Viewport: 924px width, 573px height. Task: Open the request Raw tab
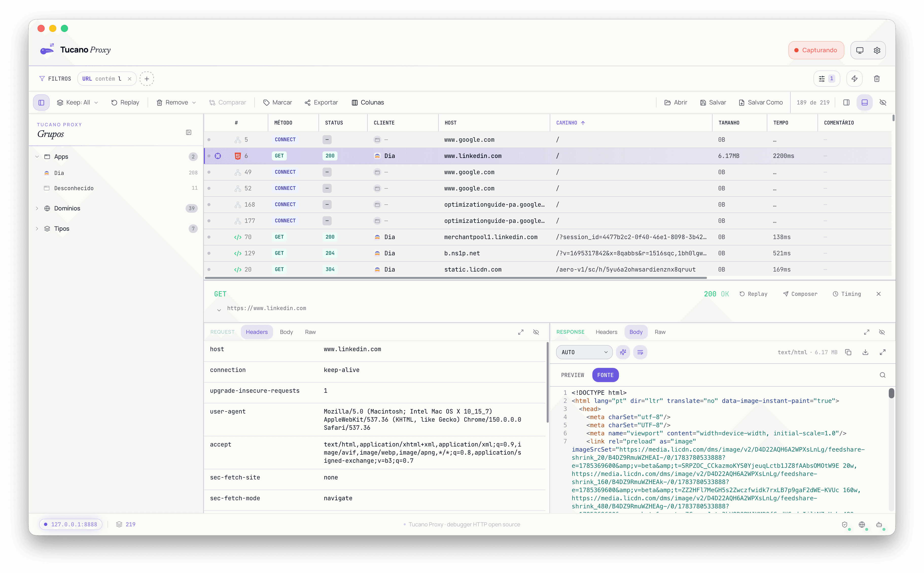pos(310,332)
